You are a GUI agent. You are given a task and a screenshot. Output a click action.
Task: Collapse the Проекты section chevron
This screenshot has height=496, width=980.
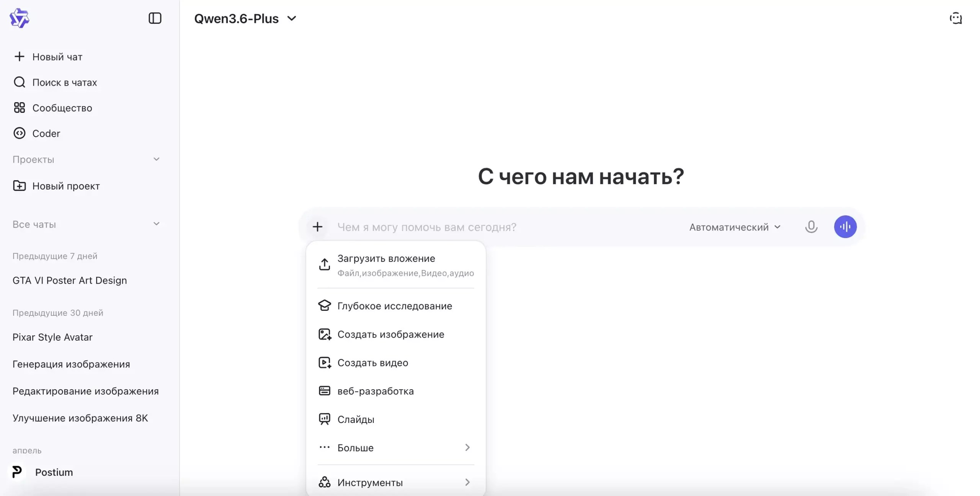pyautogui.click(x=156, y=159)
